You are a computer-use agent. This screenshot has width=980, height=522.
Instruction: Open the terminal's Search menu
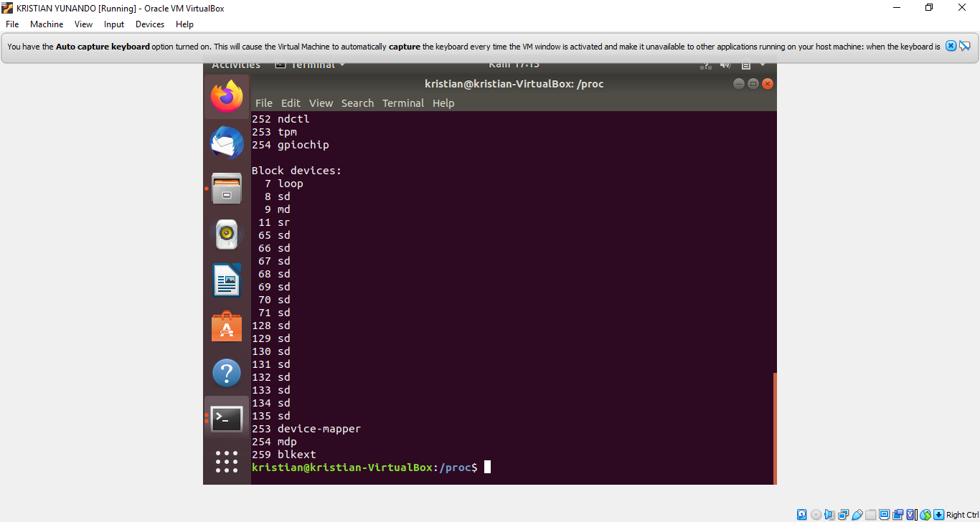click(x=357, y=103)
